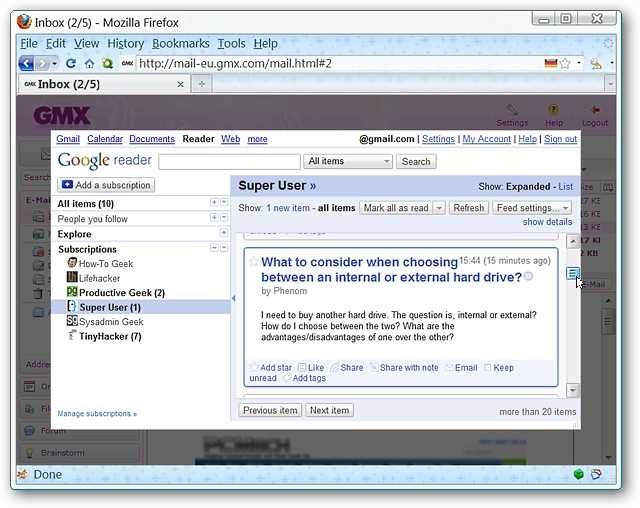Reload the page with the refresh icon

click(x=71, y=63)
